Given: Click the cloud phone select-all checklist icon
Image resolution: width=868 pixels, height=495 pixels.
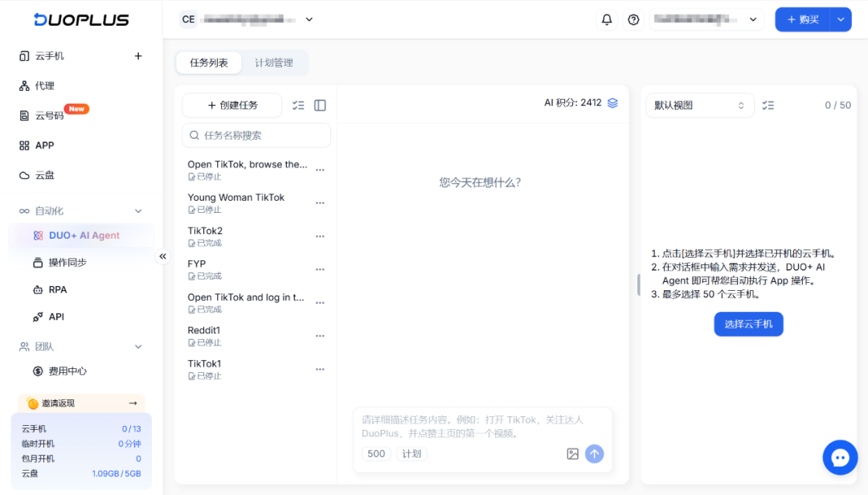Looking at the screenshot, I should [768, 105].
